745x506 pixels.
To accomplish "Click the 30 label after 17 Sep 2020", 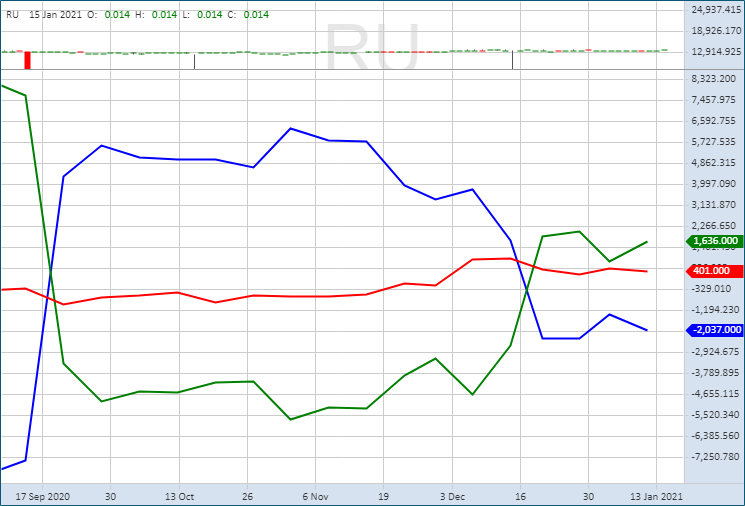I will (x=110, y=496).
